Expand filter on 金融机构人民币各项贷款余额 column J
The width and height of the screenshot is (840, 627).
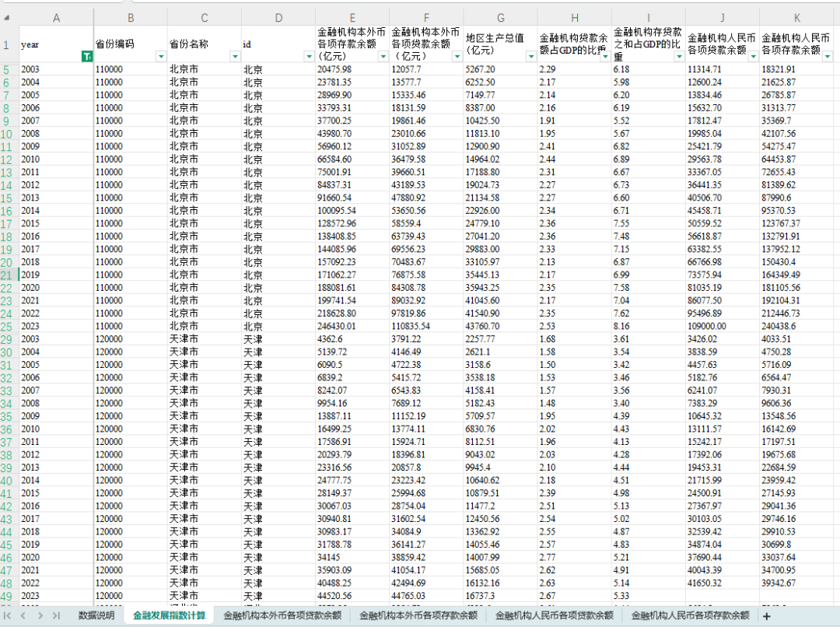tap(753, 57)
